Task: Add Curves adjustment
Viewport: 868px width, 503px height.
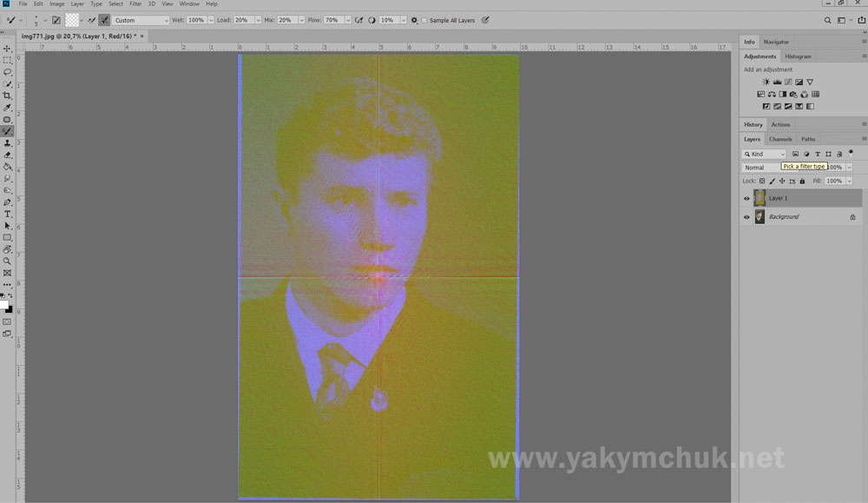Action: pos(788,82)
